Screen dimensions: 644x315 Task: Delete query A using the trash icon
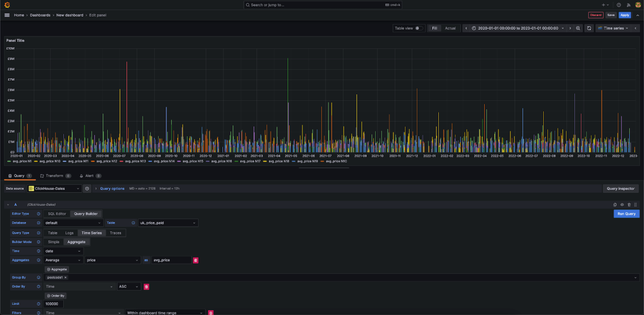[x=629, y=205]
